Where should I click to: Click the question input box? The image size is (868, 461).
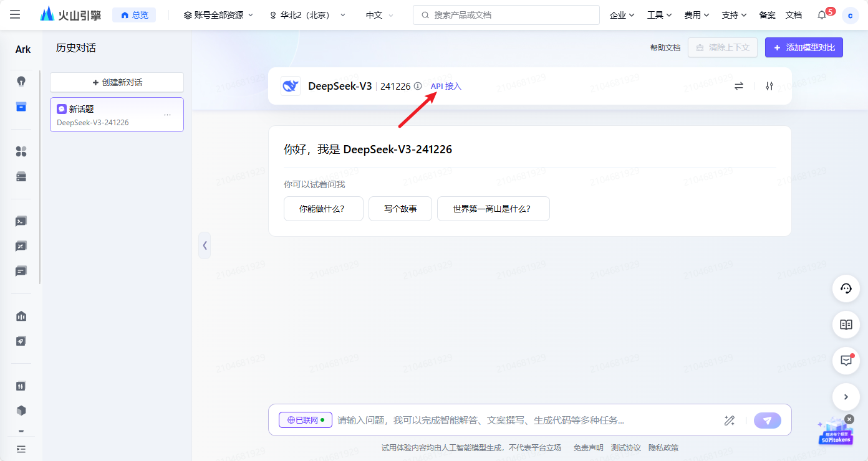524,421
